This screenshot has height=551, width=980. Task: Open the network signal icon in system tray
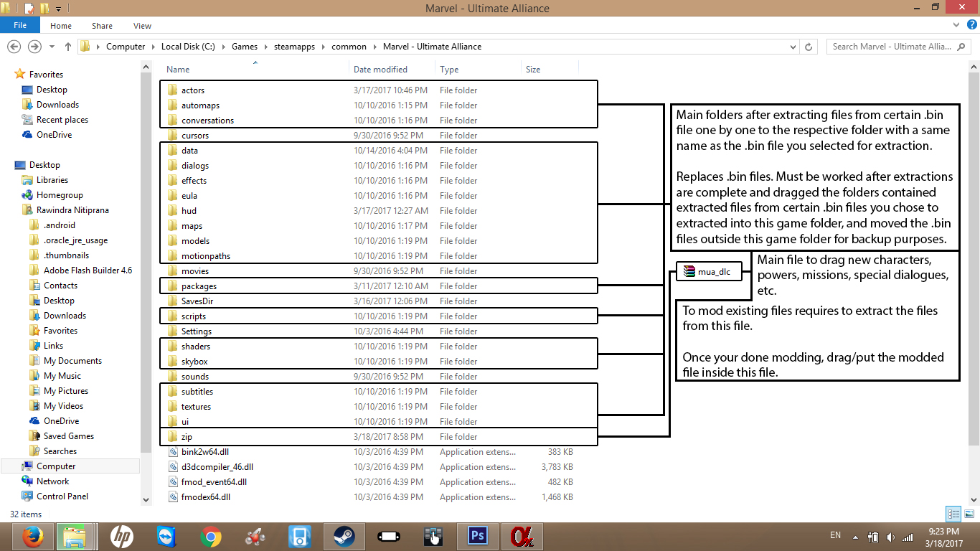coord(908,537)
